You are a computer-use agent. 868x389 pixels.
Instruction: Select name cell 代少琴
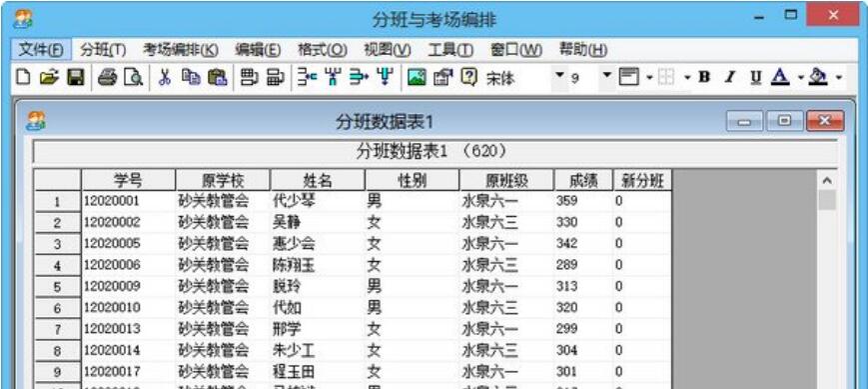coord(318,201)
